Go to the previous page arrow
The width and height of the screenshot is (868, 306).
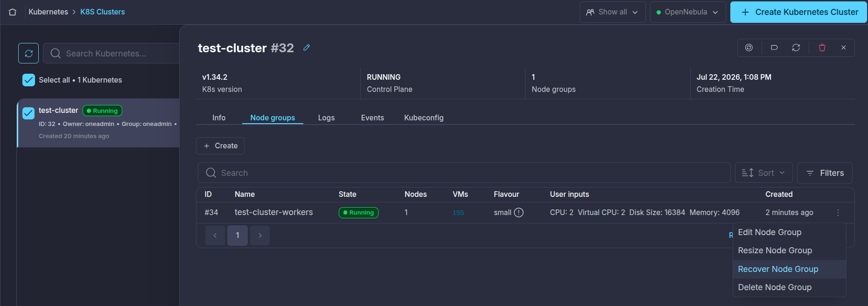pos(215,236)
